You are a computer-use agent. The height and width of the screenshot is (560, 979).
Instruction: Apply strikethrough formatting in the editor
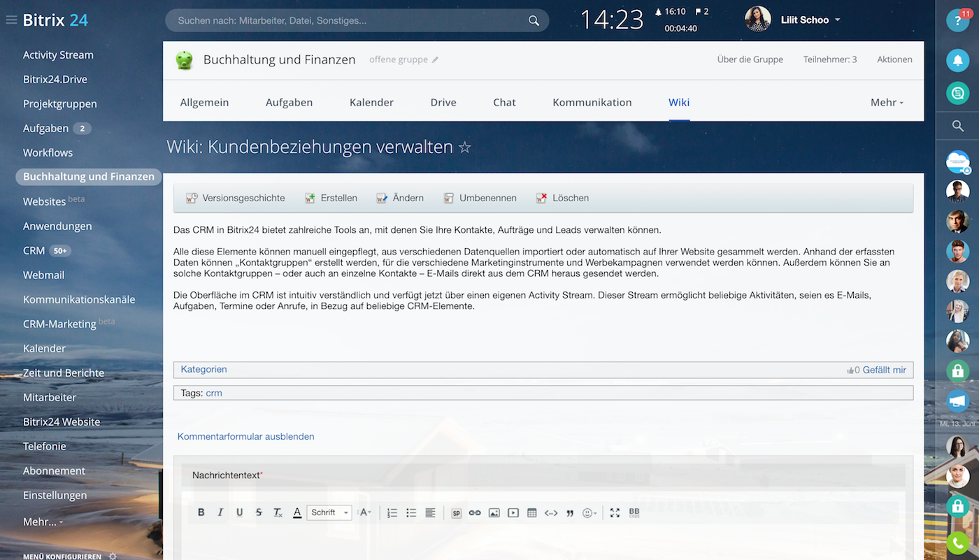pos(259,512)
